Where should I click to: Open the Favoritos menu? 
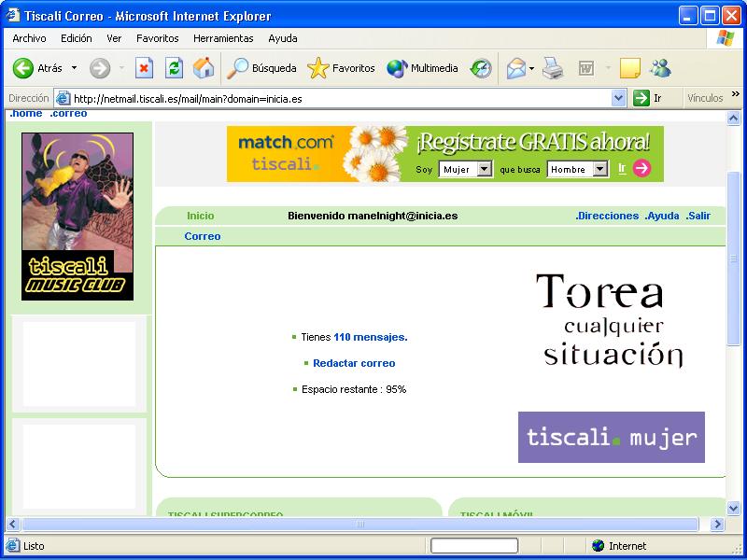[157, 38]
